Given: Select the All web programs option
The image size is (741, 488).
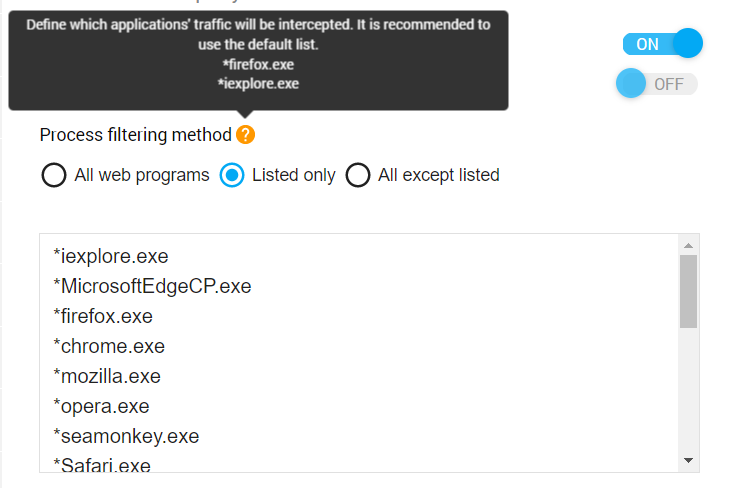Looking at the screenshot, I should click(54, 176).
